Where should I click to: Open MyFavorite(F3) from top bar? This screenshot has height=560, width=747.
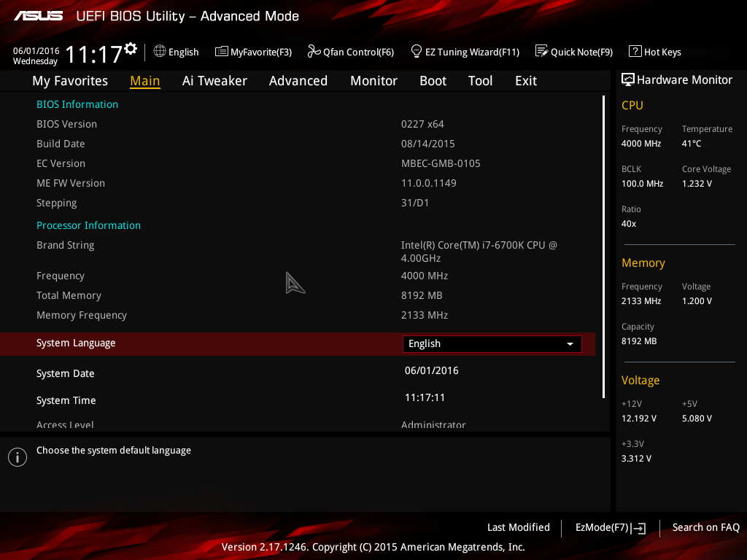coord(253,52)
